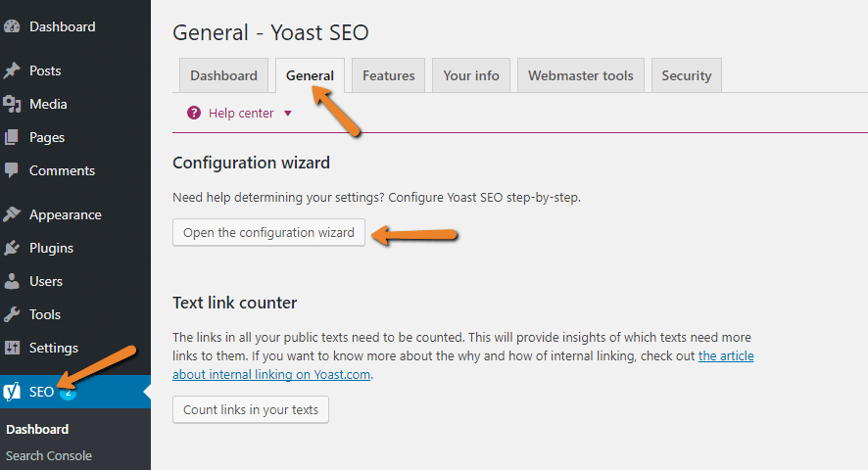Click the Media library icon
This screenshot has width=868, height=470.
tap(12, 104)
